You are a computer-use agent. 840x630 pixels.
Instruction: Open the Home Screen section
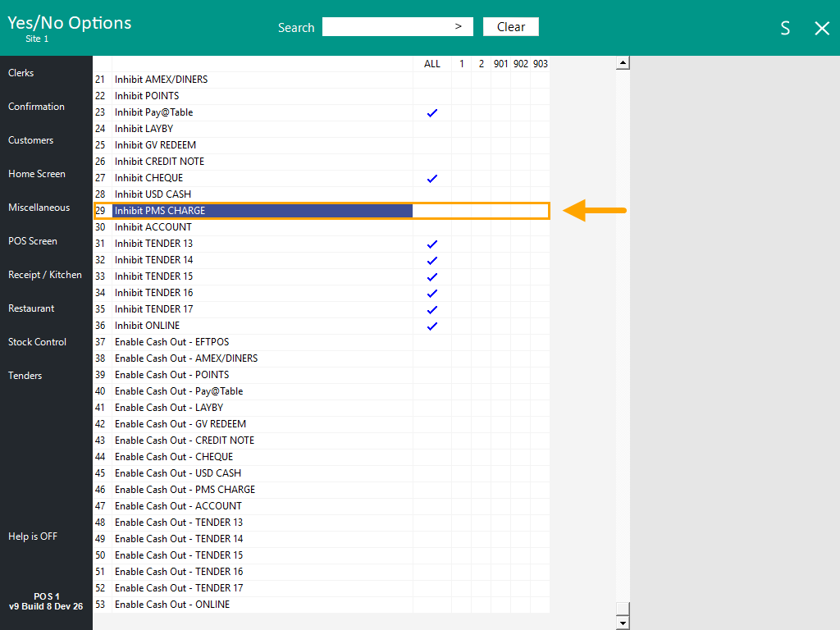(x=36, y=174)
